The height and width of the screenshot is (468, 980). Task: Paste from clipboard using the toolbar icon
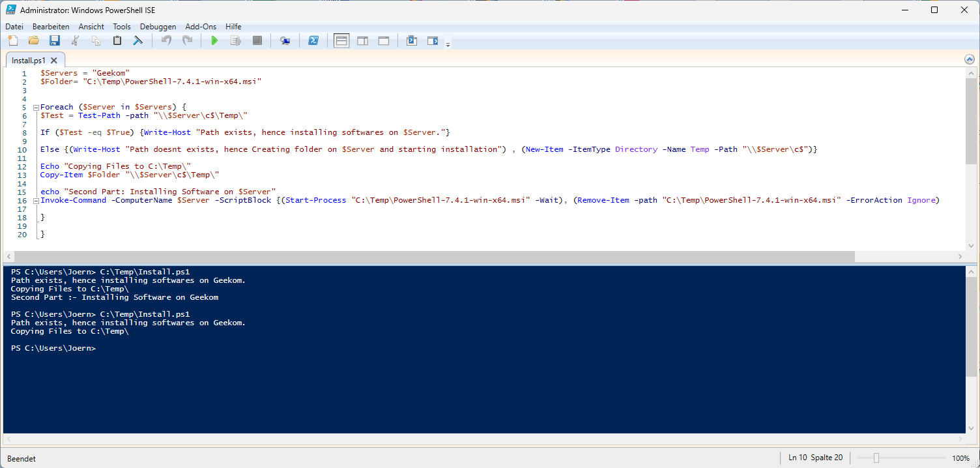point(117,40)
